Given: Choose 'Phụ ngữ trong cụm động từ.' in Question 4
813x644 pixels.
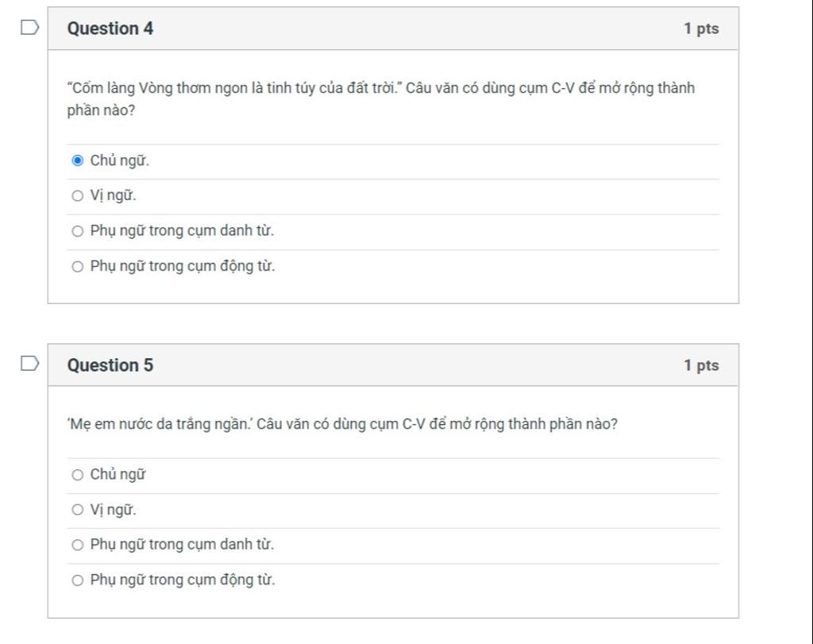Looking at the screenshot, I should (x=77, y=267).
